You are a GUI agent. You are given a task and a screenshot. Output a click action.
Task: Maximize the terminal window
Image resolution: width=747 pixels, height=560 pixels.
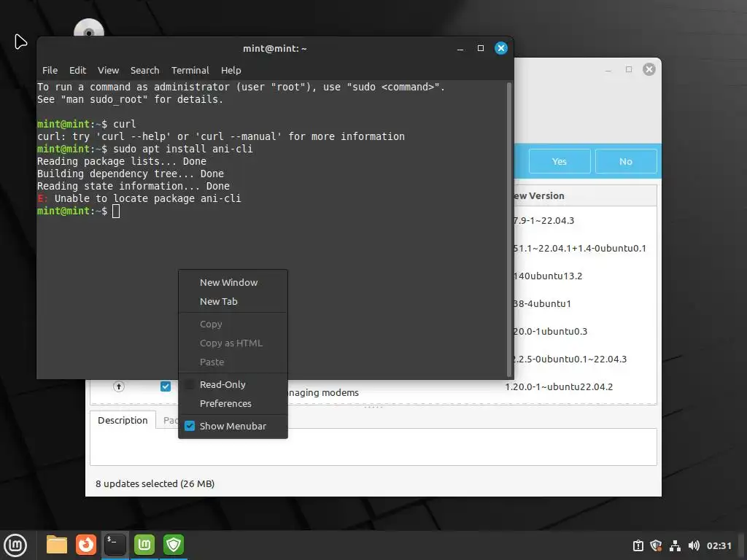[480, 48]
